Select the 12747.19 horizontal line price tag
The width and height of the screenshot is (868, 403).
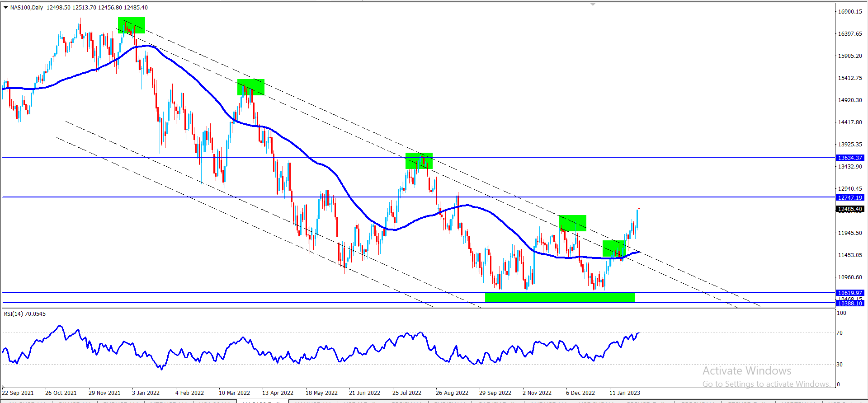(850, 197)
